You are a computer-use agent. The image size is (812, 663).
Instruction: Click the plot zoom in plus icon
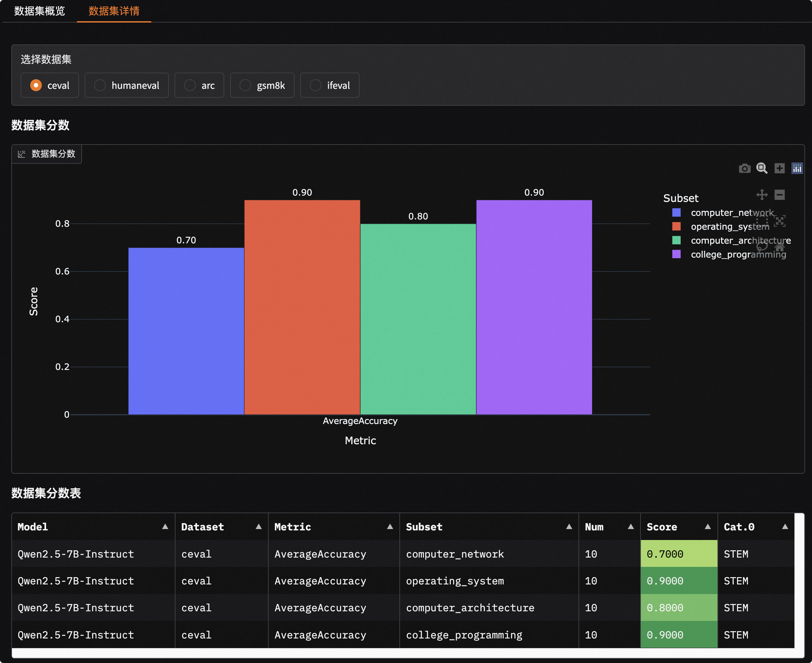point(779,168)
